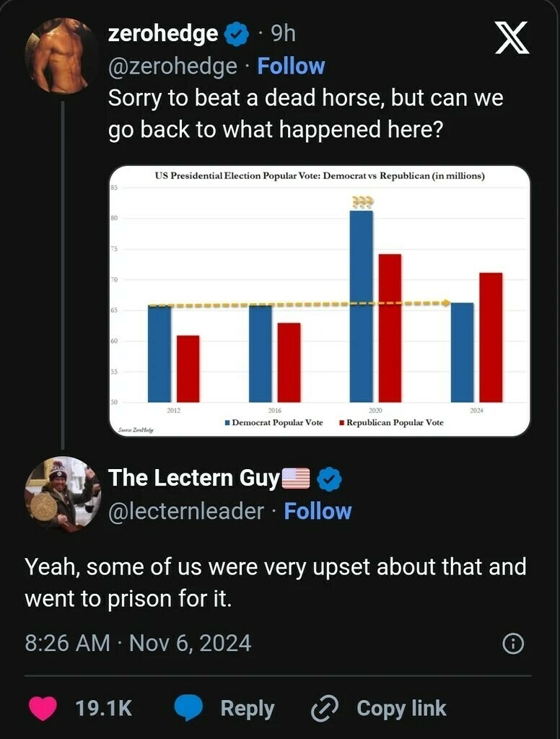Click The Lectern Guy display name
Image resolution: width=560 pixels, height=739 pixels.
193,478
